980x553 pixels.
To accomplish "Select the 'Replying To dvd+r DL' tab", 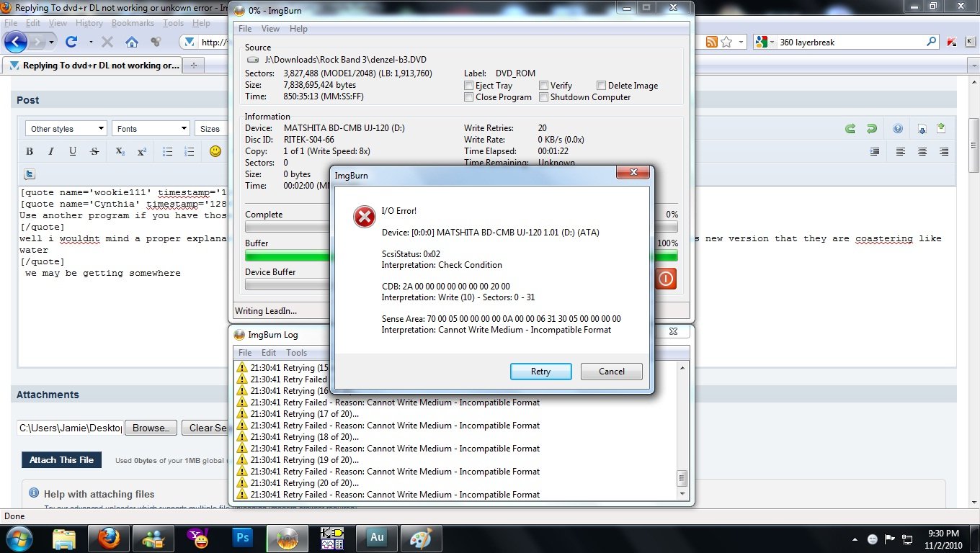I will [93, 66].
